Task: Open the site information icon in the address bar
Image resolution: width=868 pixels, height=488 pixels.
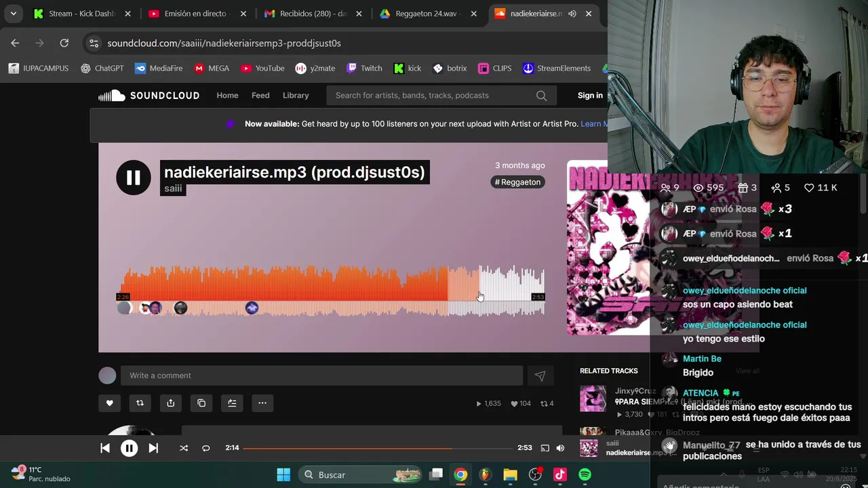Action: [94, 43]
